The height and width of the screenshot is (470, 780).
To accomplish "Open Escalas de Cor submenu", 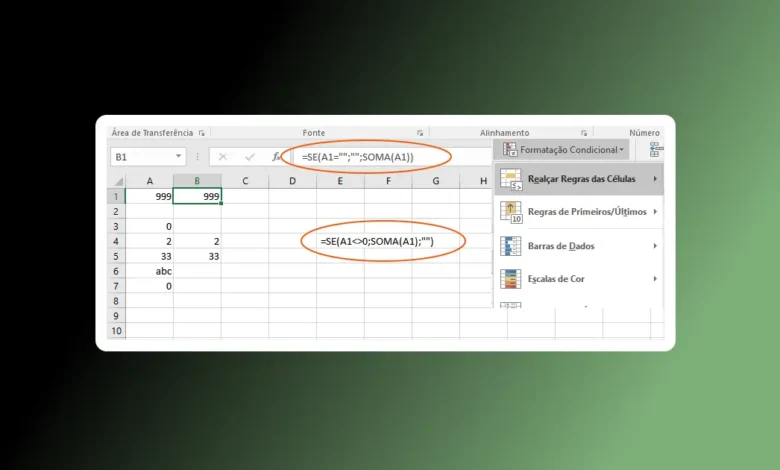I will 580,279.
